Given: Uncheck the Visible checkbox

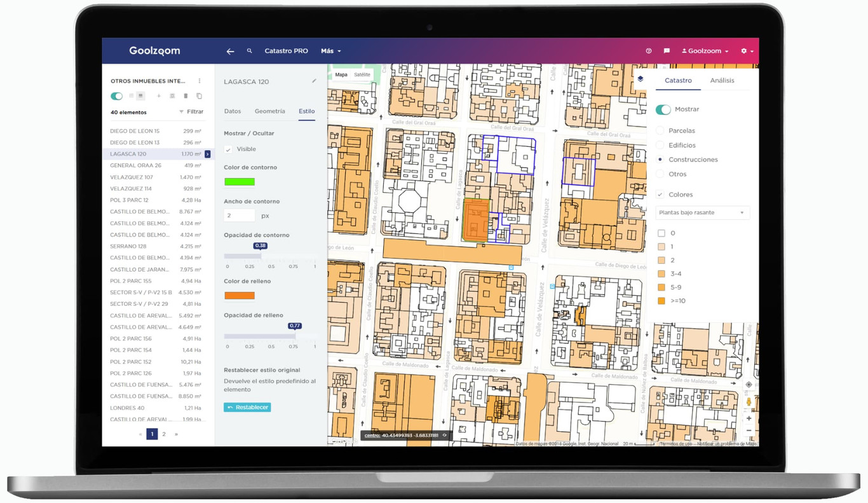Looking at the screenshot, I should [x=228, y=149].
